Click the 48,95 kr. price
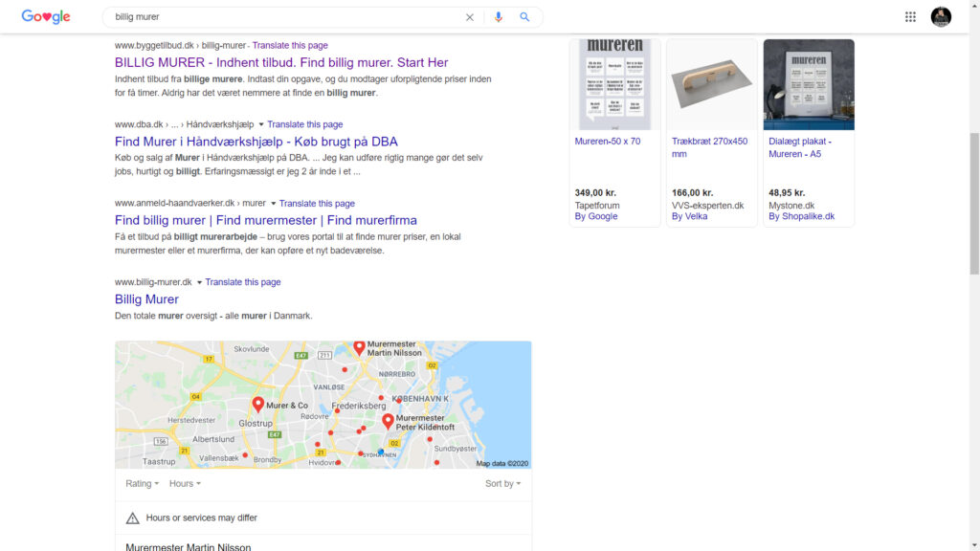This screenshot has width=980, height=551. 787,193
